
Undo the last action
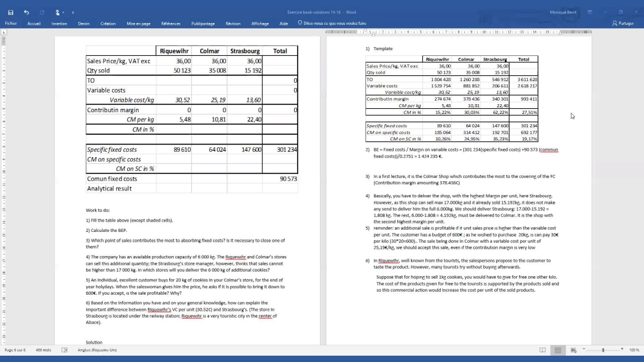pos(26,12)
